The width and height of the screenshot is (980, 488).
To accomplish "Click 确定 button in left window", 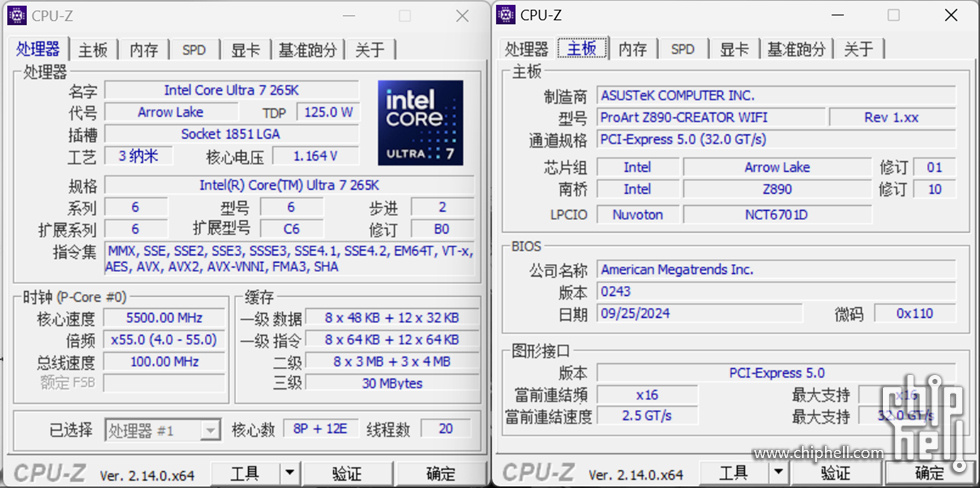I will tap(441, 473).
